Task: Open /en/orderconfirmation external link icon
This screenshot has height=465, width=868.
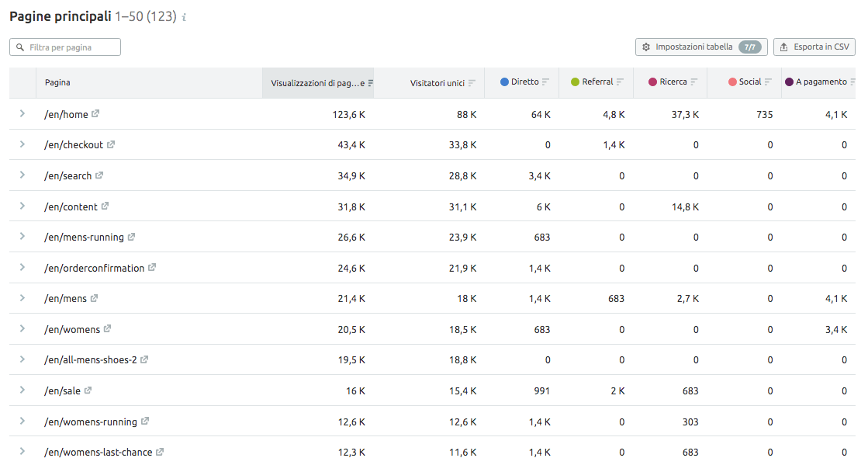Action: tap(152, 268)
